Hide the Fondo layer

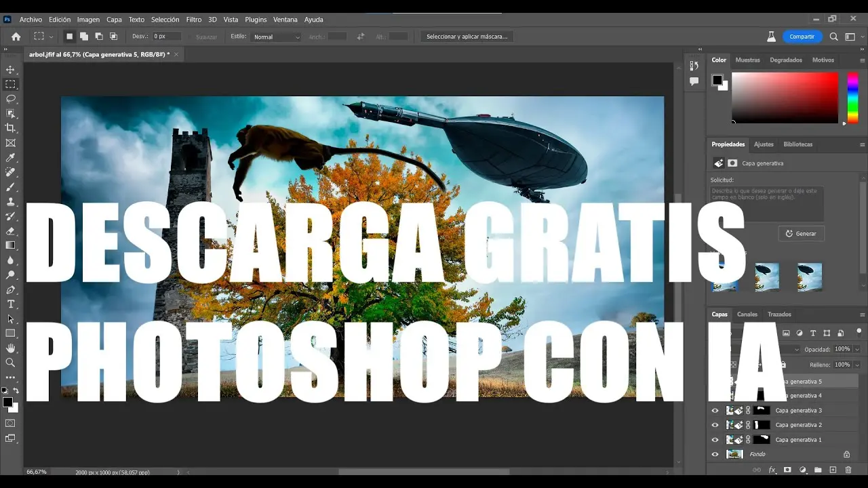715,455
